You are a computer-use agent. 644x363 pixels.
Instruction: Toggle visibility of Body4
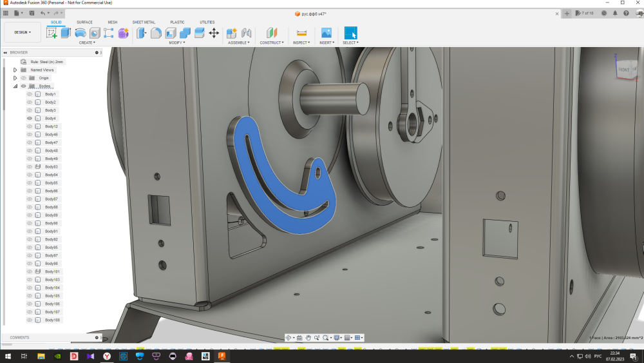[30, 119]
